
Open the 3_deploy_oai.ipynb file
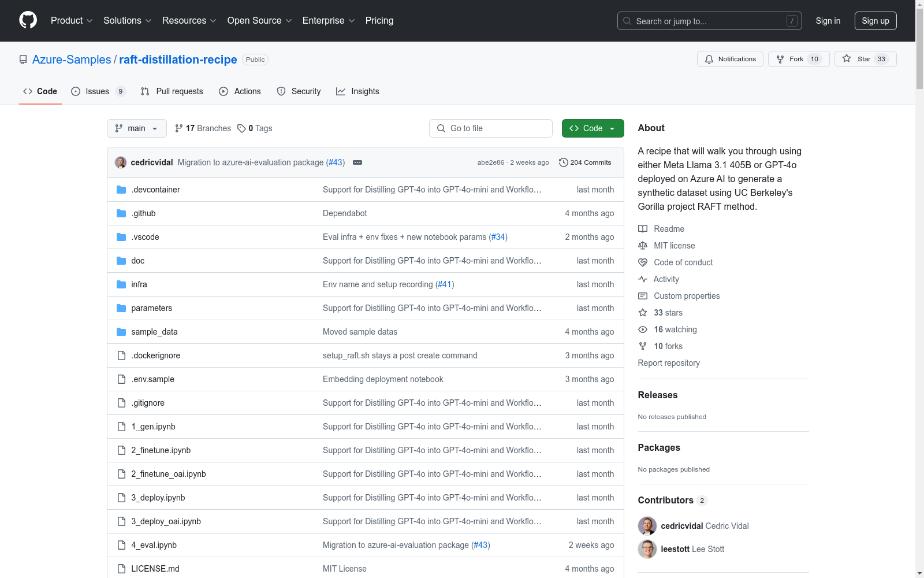(166, 521)
